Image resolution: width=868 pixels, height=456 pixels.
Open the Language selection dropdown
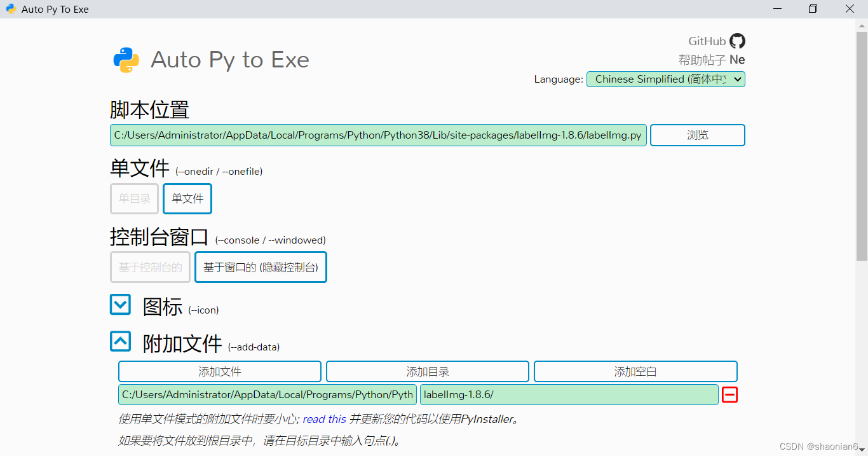(x=665, y=79)
